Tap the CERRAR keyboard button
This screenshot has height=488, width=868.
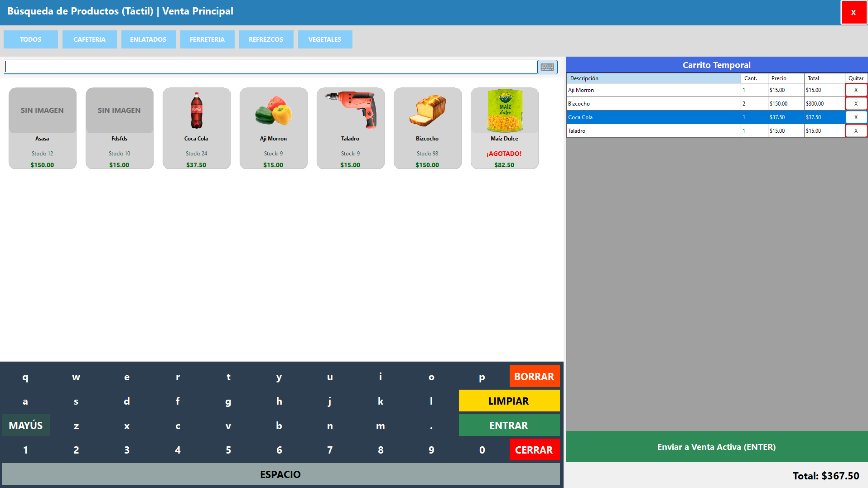535,450
